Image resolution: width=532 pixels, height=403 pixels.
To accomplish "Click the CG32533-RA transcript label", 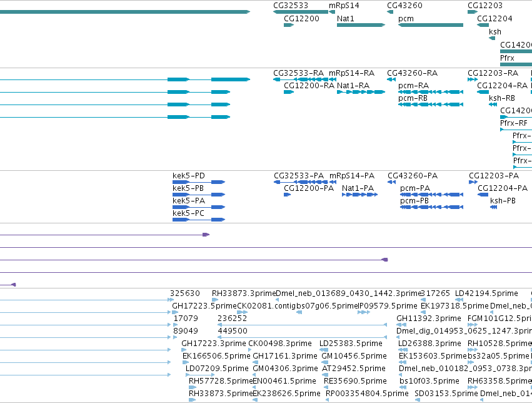I will 299,73.
